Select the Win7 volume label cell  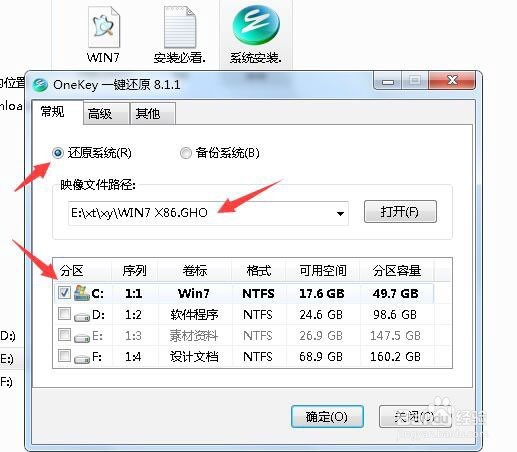click(x=194, y=293)
